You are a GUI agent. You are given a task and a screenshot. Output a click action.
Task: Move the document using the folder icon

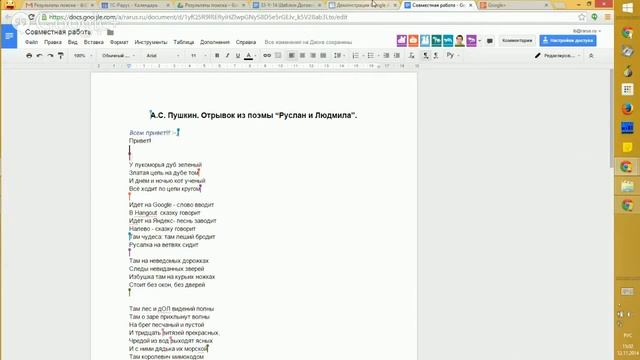pyautogui.click(x=110, y=32)
